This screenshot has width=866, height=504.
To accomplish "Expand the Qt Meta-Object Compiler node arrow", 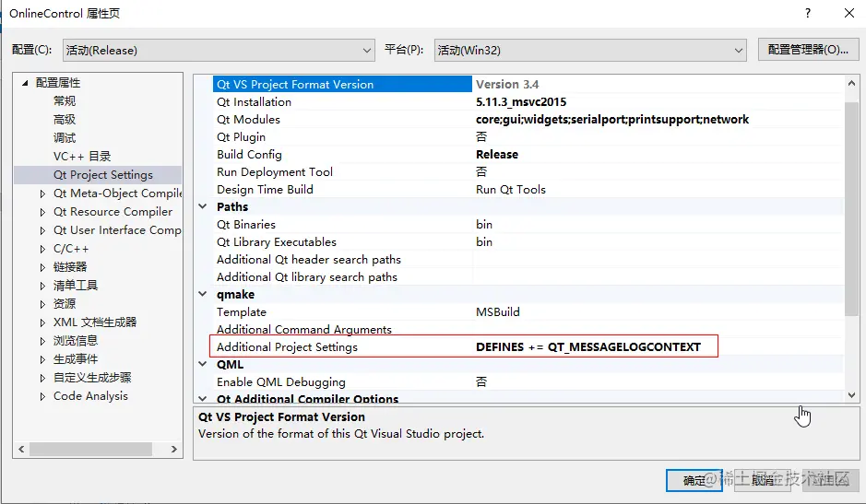I will click(x=42, y=193).
